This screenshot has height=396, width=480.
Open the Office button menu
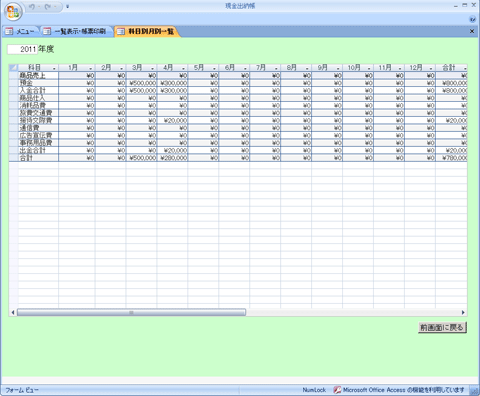pos(13,12)
